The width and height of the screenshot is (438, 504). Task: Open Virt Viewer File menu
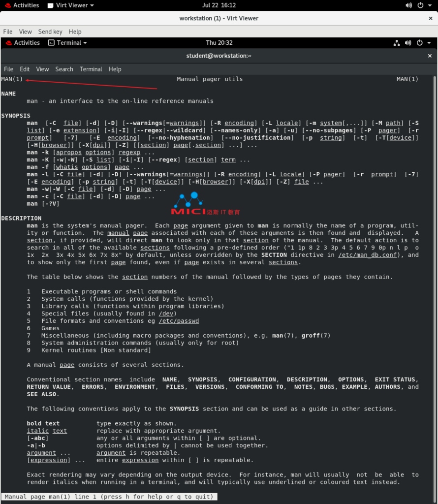click(8, 31)
